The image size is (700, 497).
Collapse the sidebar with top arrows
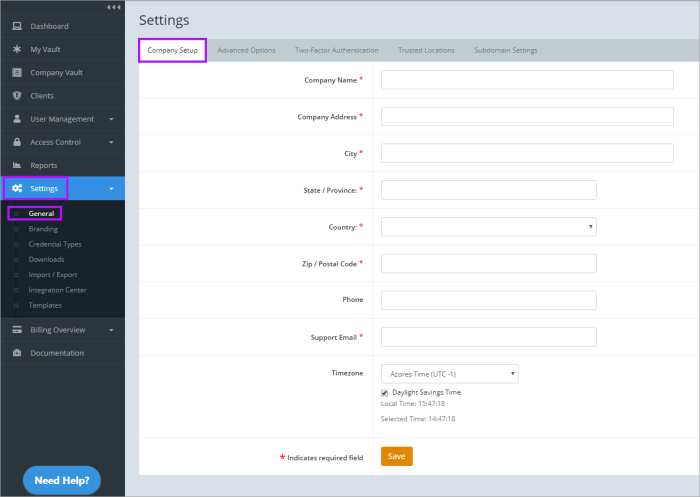click(111, 7)
